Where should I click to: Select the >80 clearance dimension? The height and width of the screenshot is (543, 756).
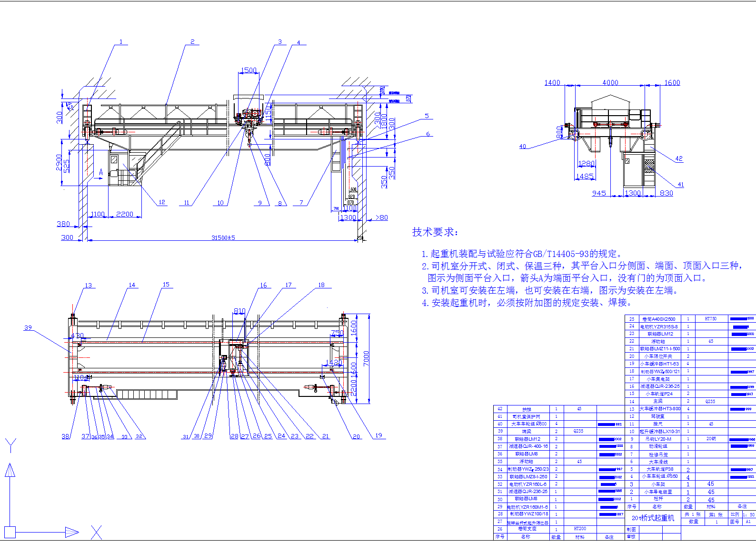click(x=382, y=217)
